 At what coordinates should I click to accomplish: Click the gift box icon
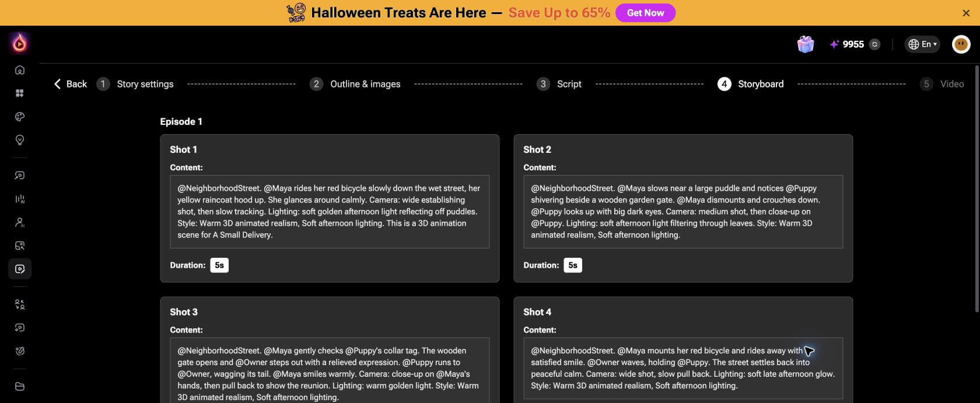tap(806, 44)
